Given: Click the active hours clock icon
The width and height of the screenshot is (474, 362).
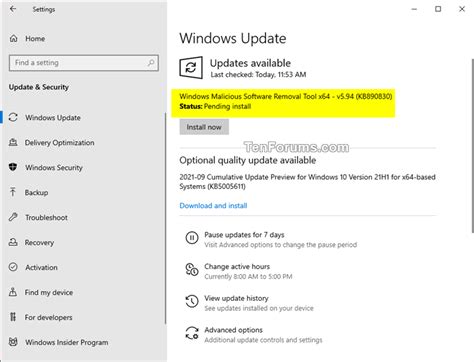Looking at the screenshot, I should point(192,269).
